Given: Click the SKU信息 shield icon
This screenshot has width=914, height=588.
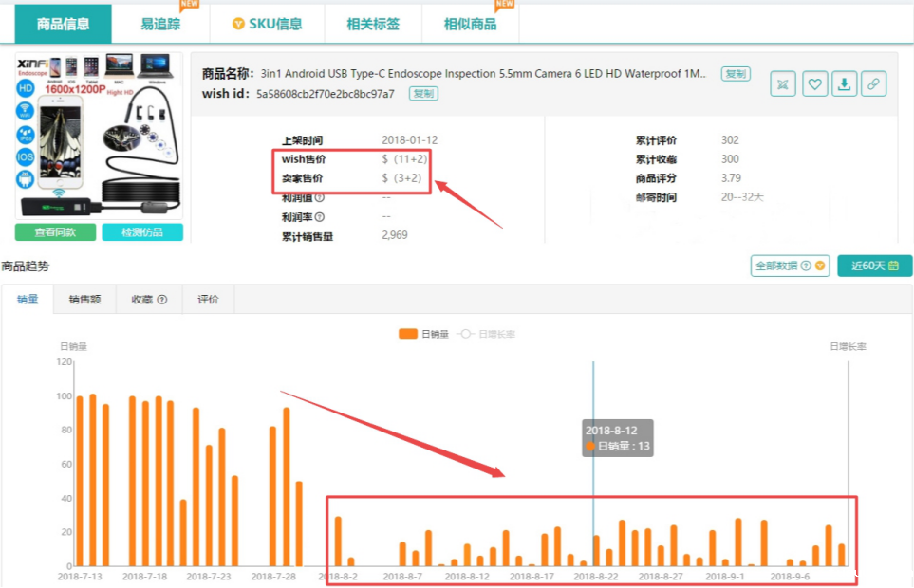Looking at the screenshot, I should pyautogui.click(x=238, y=24).
